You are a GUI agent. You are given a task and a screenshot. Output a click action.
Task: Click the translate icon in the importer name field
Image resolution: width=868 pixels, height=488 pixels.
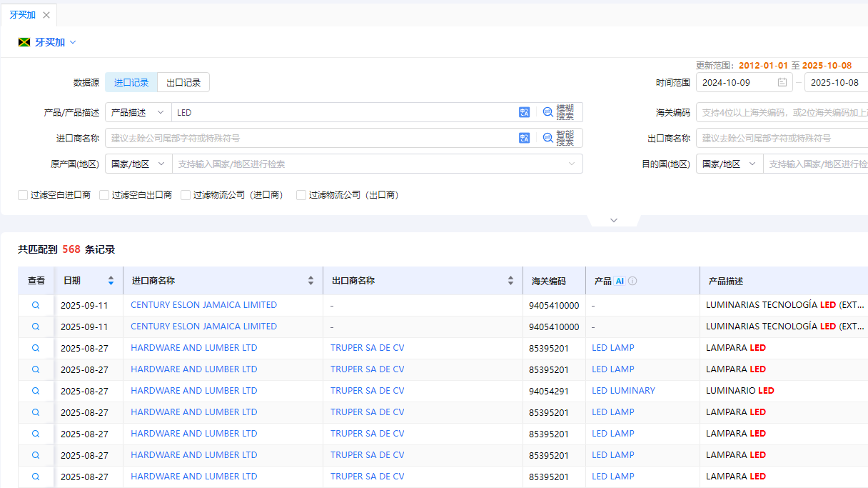(525, 137)
